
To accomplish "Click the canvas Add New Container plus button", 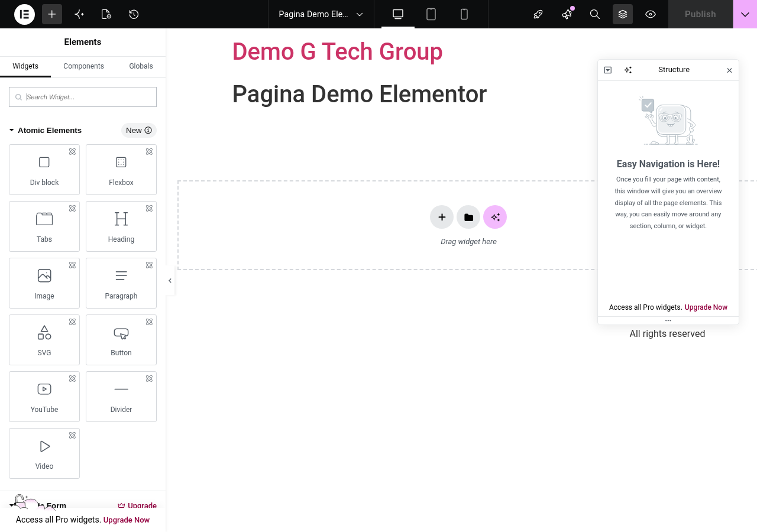I will pyautogui.click(x=442, y=217).
